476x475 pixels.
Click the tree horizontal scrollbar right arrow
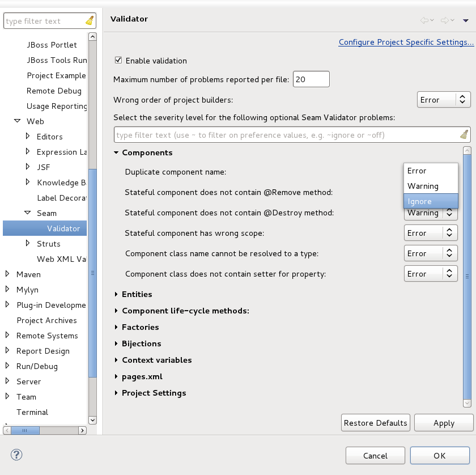(82, 430)
